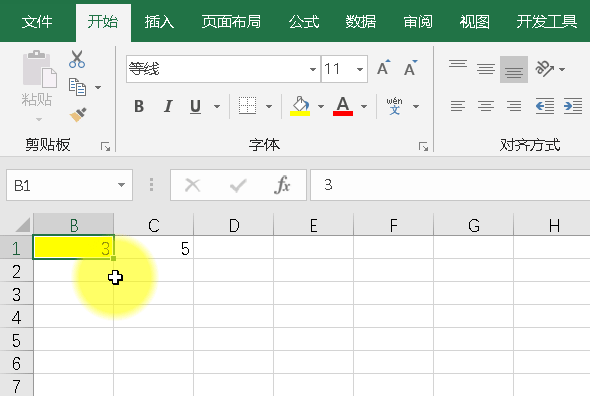
Task: Switch to the 页面布局 tab
Action: pos(231,22)
